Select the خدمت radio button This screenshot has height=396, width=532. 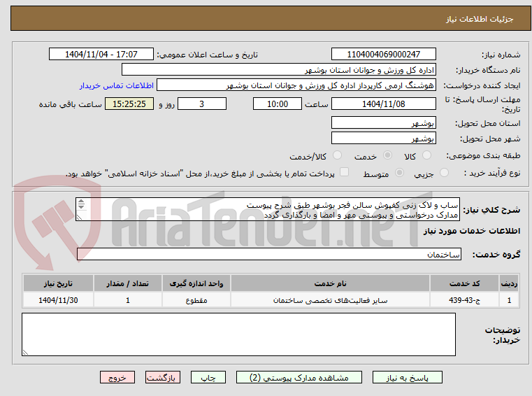[x=387, y=155]
